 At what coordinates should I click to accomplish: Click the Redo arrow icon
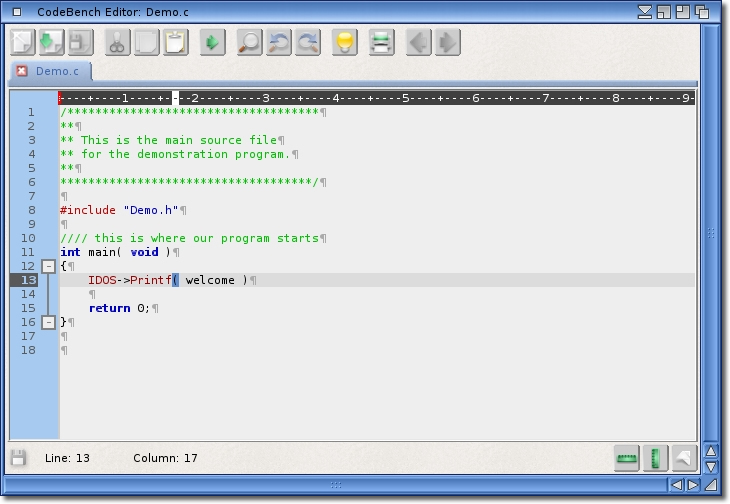click(x=307, y=42)
